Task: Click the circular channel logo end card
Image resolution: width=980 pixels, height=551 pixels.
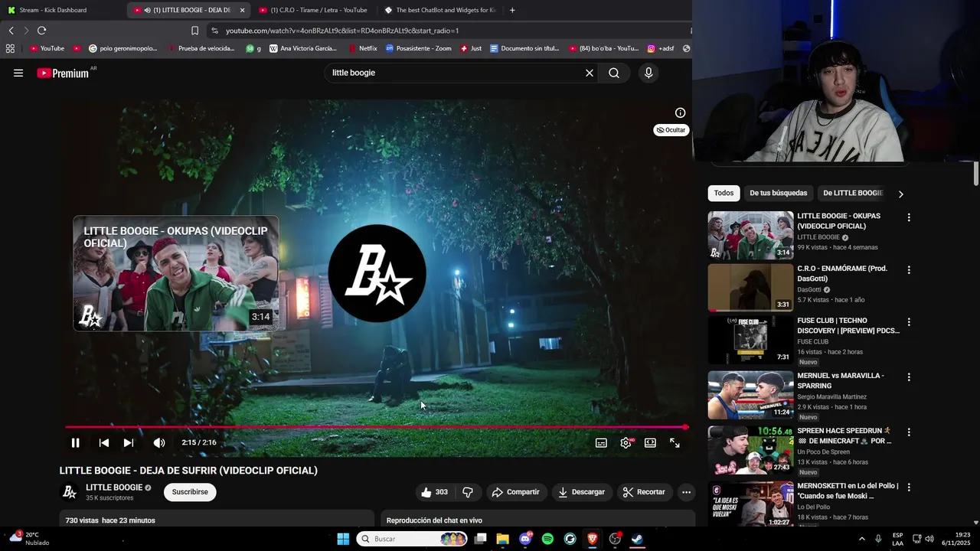Action: 377,273
